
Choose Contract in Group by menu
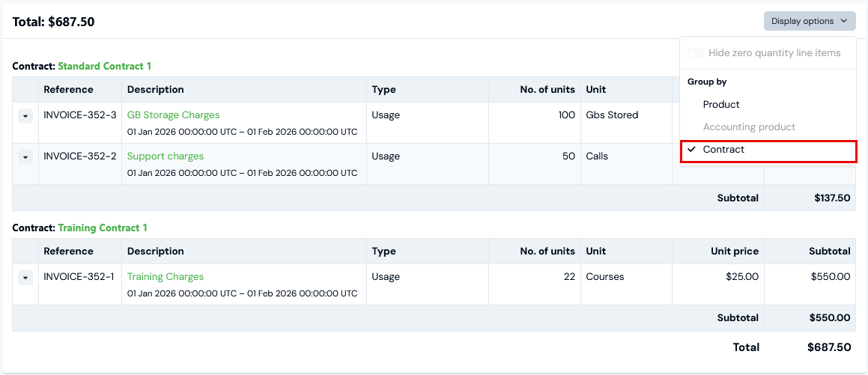click(769, 150)
